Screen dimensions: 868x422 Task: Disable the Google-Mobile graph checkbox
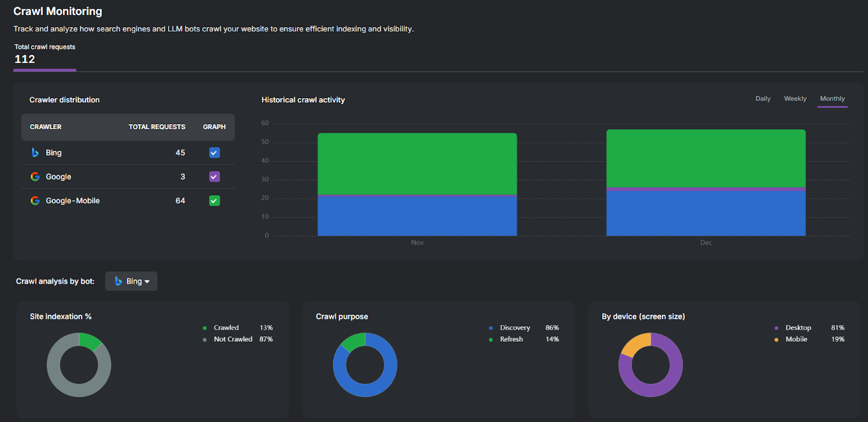[x=214, y=201]
